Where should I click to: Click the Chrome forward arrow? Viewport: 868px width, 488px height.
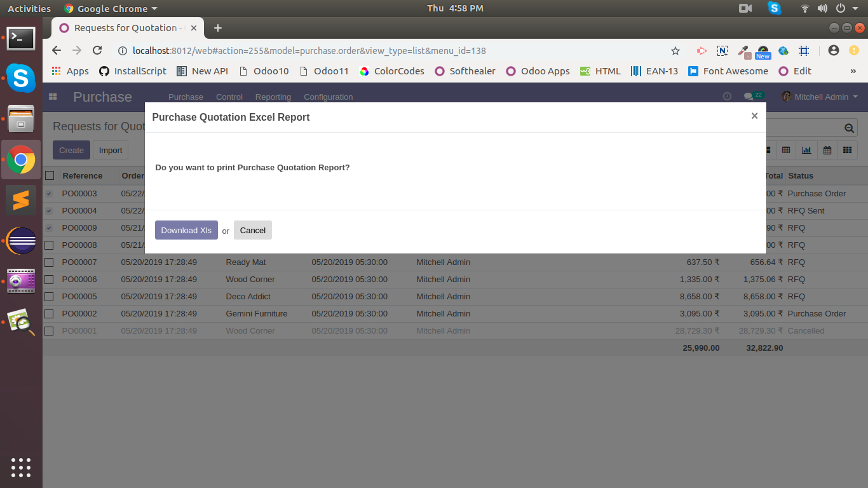77,50
